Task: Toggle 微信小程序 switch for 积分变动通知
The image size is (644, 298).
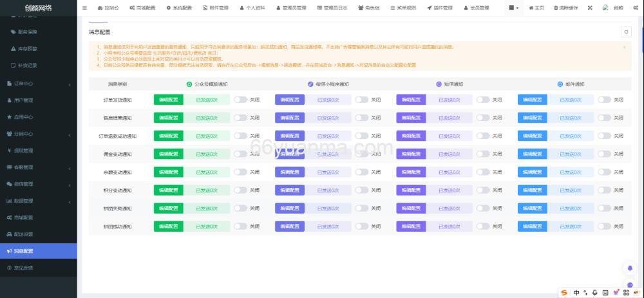Action: (x=362, y=190)
